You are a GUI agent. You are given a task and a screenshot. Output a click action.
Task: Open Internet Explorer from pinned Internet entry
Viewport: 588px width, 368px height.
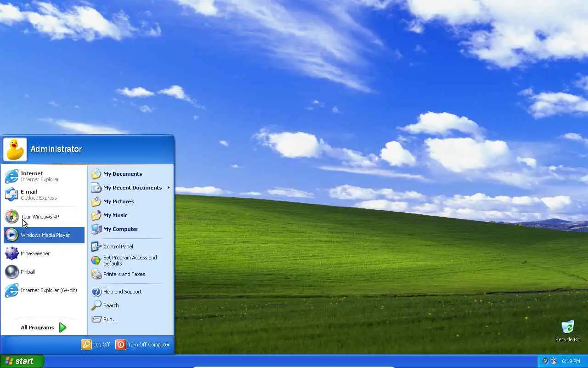point(44,176)
